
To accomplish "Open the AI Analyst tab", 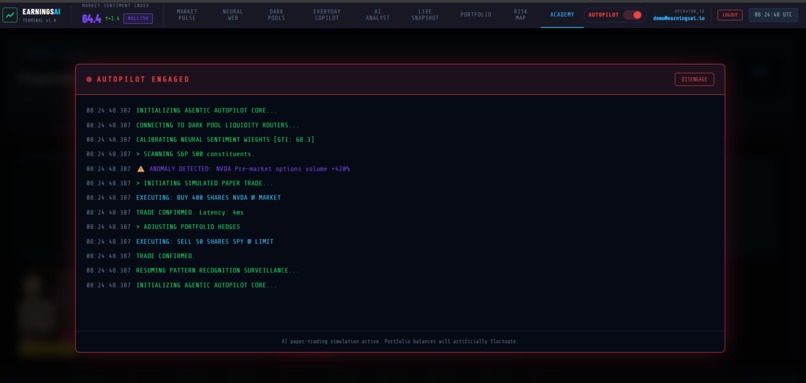I will click(x=378, y=15).
